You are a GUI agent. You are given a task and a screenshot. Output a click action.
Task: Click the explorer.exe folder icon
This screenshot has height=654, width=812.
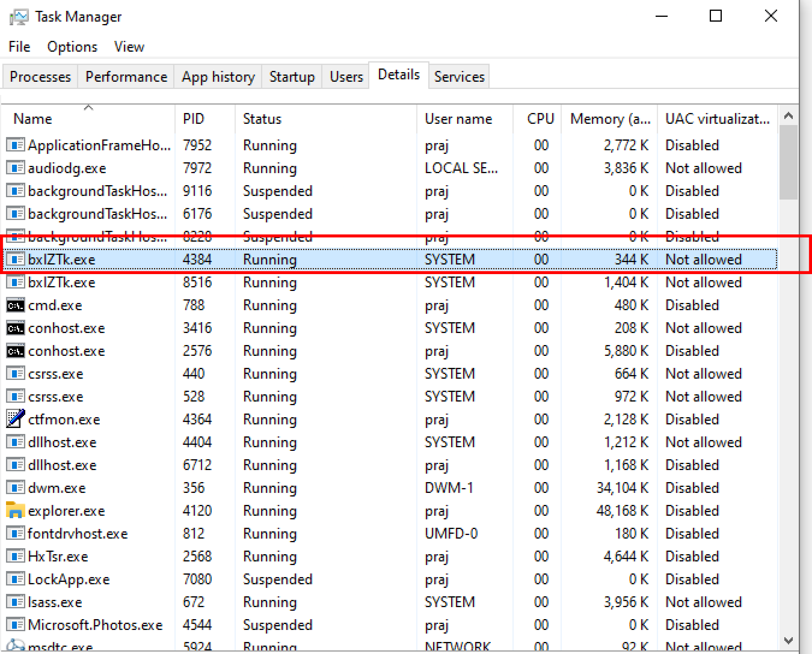(16, 510)
